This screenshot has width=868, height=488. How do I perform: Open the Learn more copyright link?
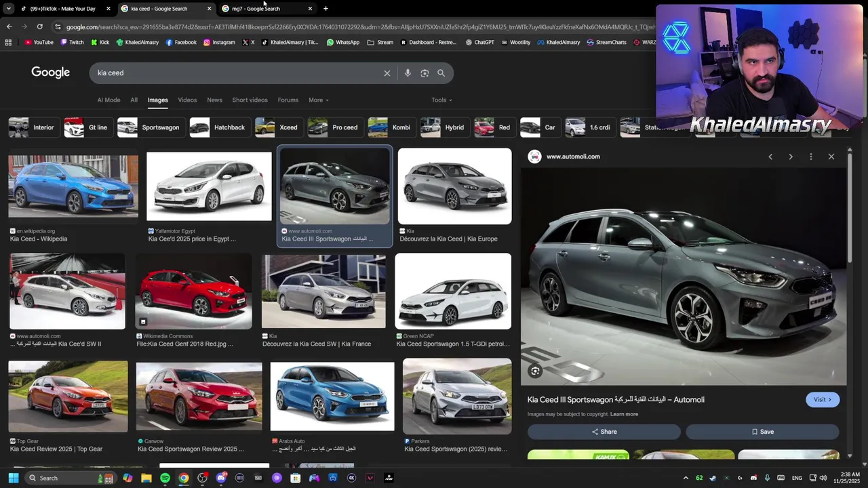pos(624,414)
